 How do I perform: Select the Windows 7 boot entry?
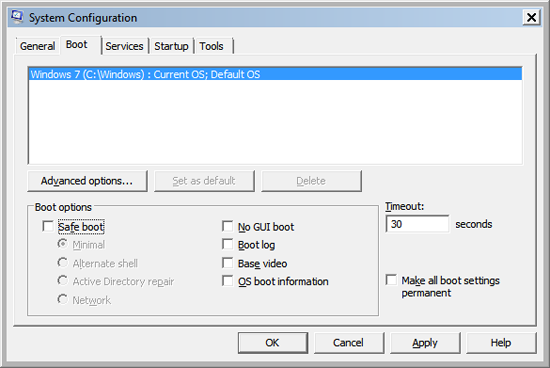coord(275,74)
